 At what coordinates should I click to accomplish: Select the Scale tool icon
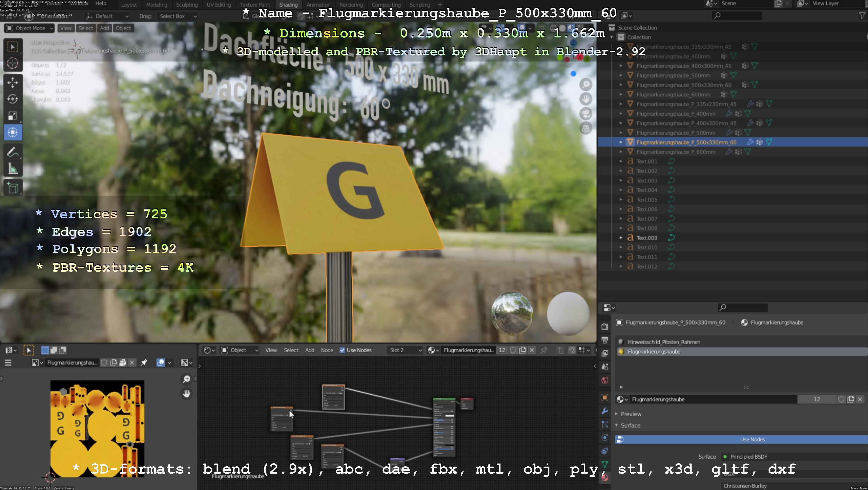tap(13, 116)
